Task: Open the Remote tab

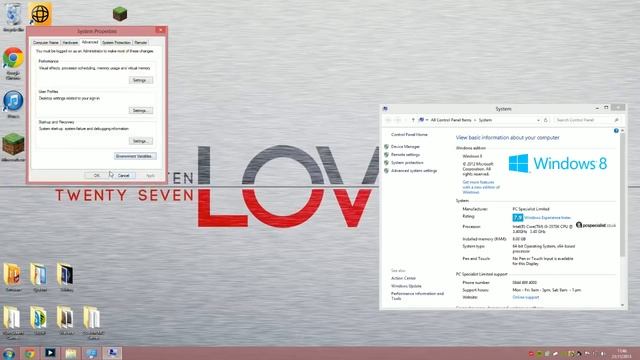Action: (x=141, y=42)
